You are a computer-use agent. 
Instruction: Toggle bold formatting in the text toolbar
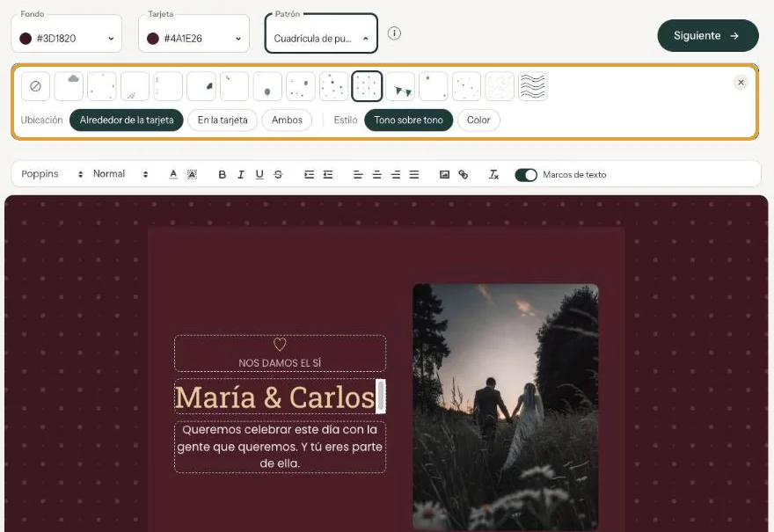(x=223, y=174)
